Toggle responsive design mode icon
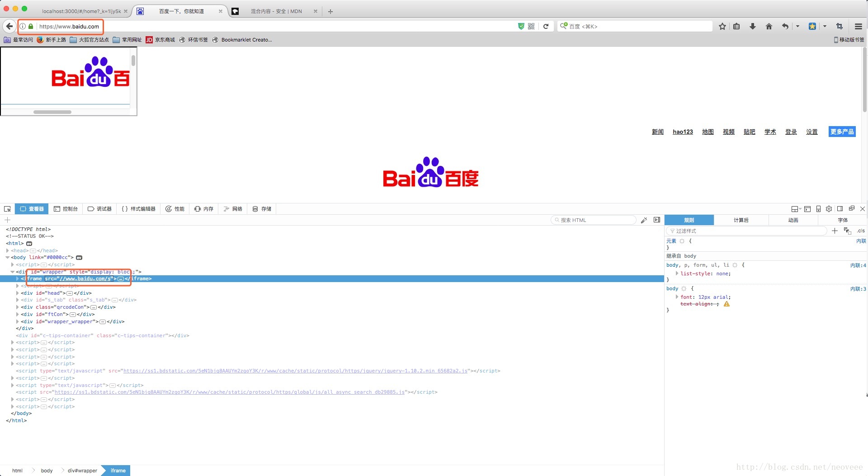Image resolution: width=868 pixels, height=476 pixels. [818, 209]
